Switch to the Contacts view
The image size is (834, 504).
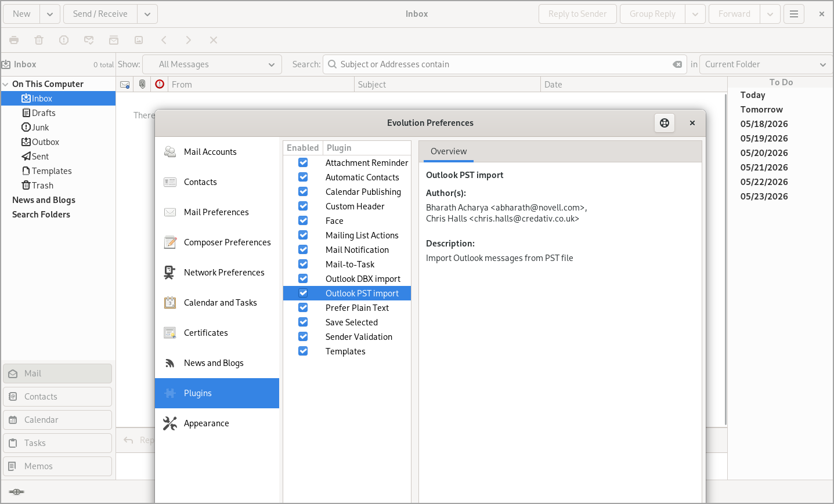point(57,397)
